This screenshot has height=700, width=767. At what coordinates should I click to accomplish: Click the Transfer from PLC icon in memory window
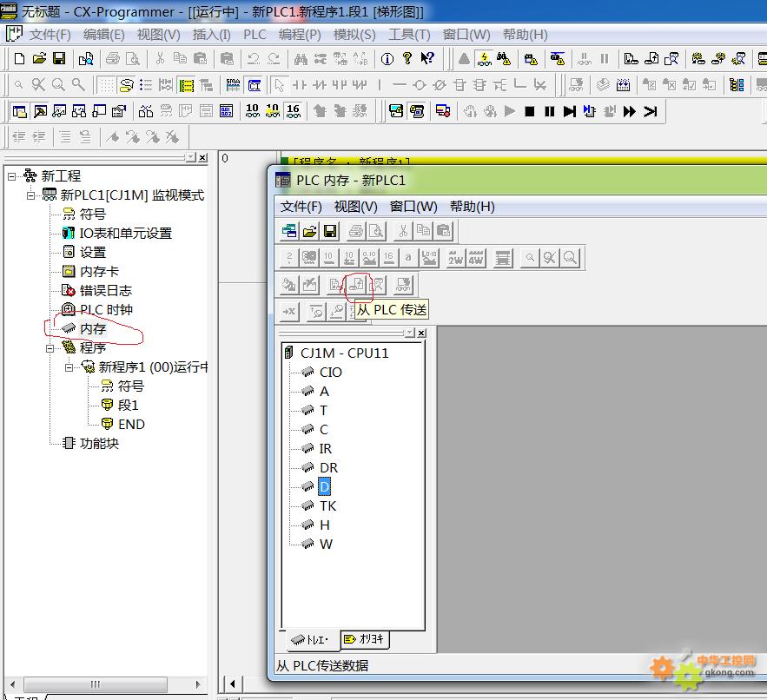pos(357,284)
